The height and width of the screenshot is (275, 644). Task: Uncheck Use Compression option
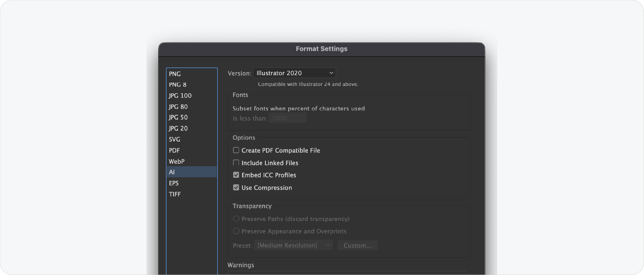[x=236, y=188]
